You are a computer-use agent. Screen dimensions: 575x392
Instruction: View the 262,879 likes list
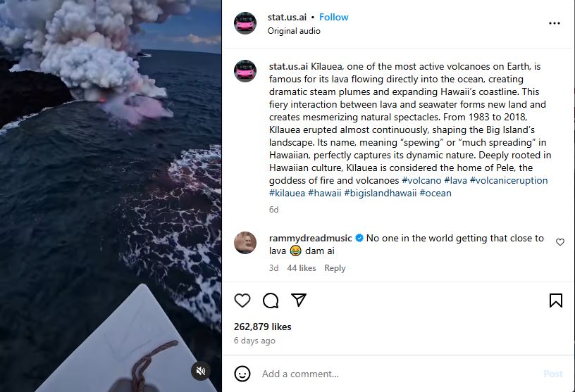[x=262, y=327]
